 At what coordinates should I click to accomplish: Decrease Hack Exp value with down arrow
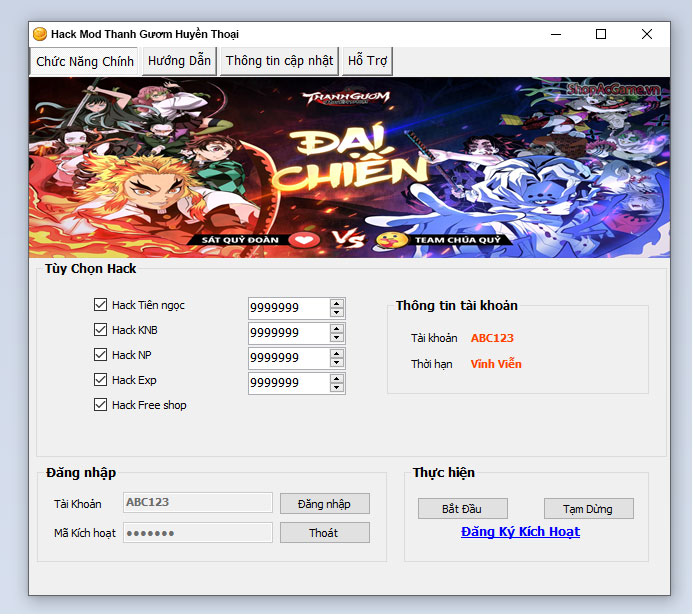pos(337,388)
